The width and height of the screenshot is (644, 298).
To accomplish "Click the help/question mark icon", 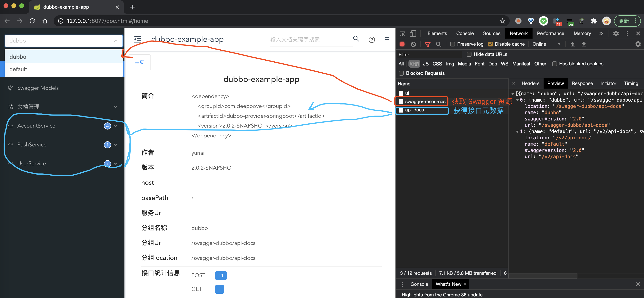I will (x=372, y=39).
